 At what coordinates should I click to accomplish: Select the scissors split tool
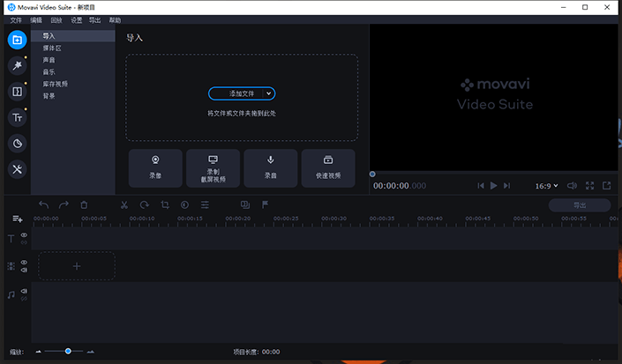pyautogui.click(x=124, y=204)
